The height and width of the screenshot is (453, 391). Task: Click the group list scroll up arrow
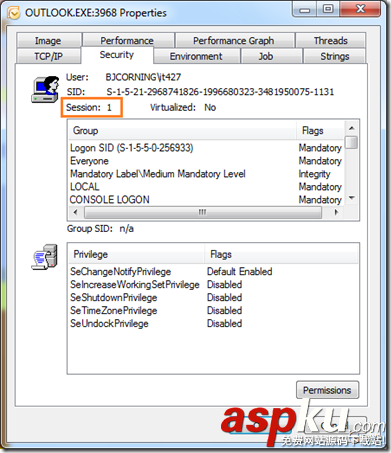[352, 128]
